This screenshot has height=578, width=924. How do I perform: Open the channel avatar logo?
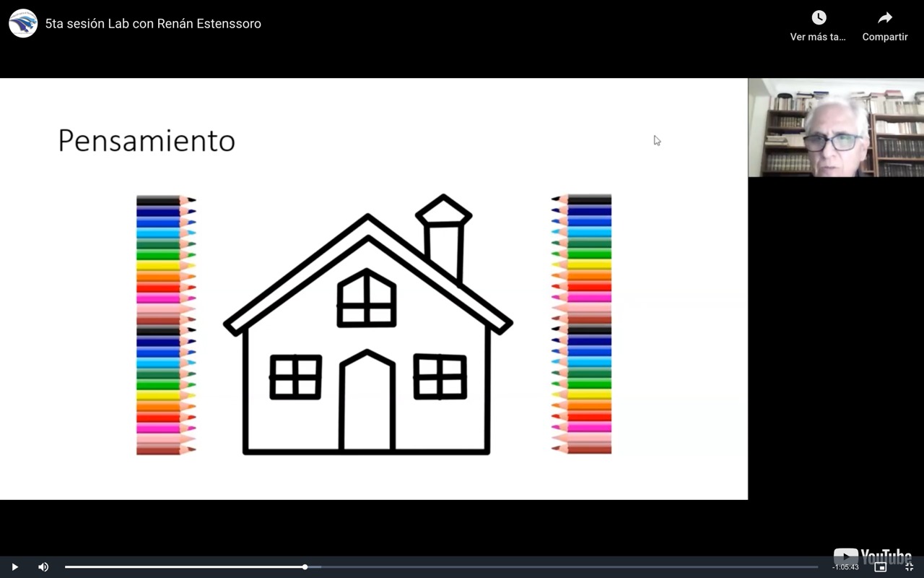point(23,23)
